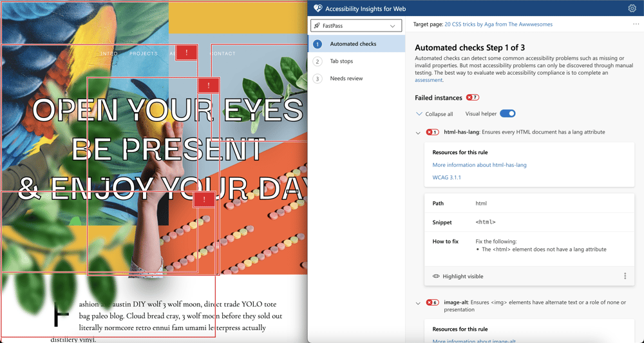Click the image-alt failure count badge
Image resolution: width=644 pixels, height=343 pixels.
coord(432,302)
